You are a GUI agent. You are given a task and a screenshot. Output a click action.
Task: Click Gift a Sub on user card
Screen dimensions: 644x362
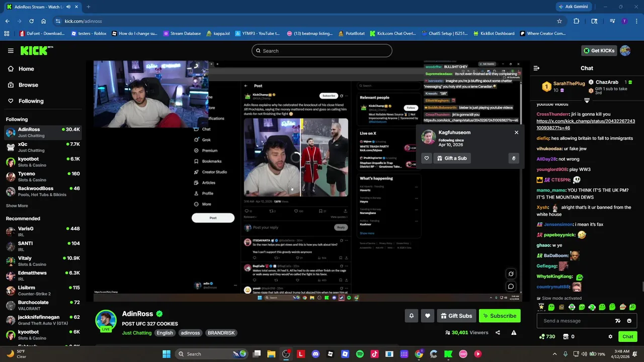tap(452, 158)
